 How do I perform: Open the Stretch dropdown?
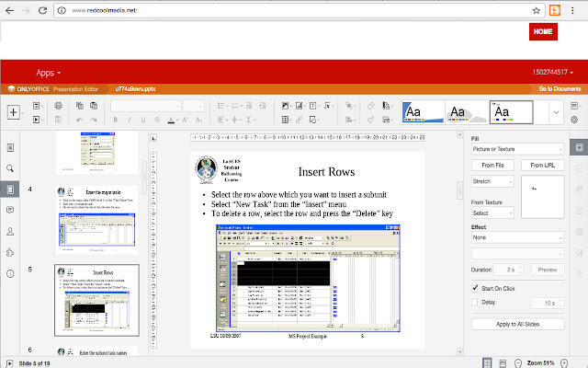tap(492, 181)
